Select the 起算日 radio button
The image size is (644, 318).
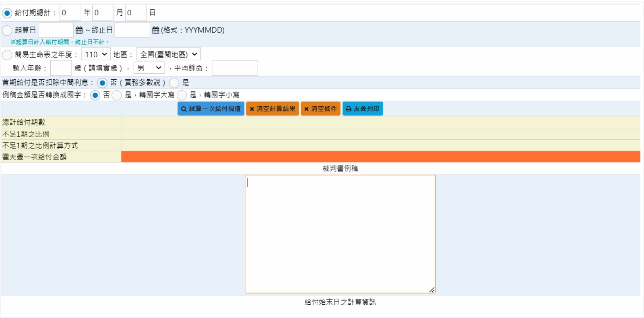point(7,30)
